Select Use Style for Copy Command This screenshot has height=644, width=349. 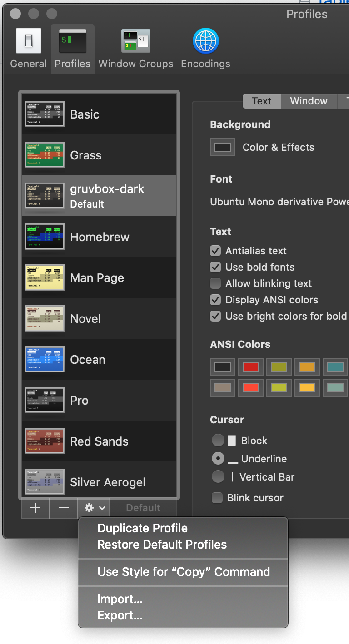point(183,572)
